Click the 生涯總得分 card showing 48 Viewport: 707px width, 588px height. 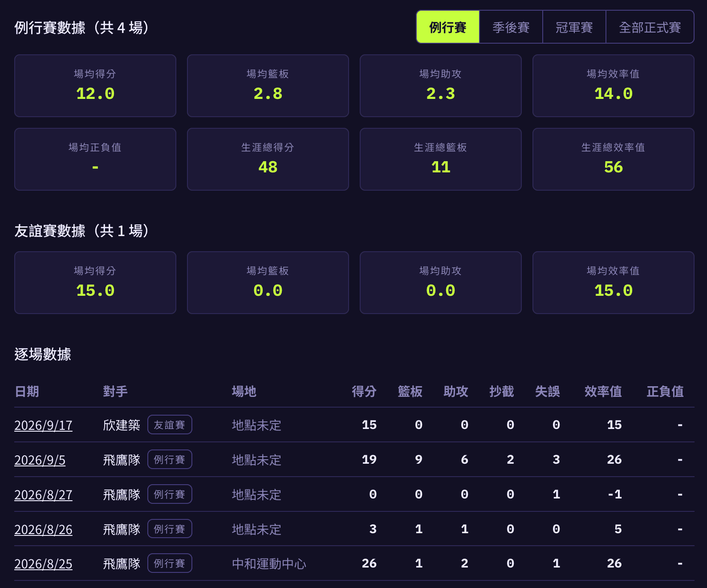(x=268, y=159)
